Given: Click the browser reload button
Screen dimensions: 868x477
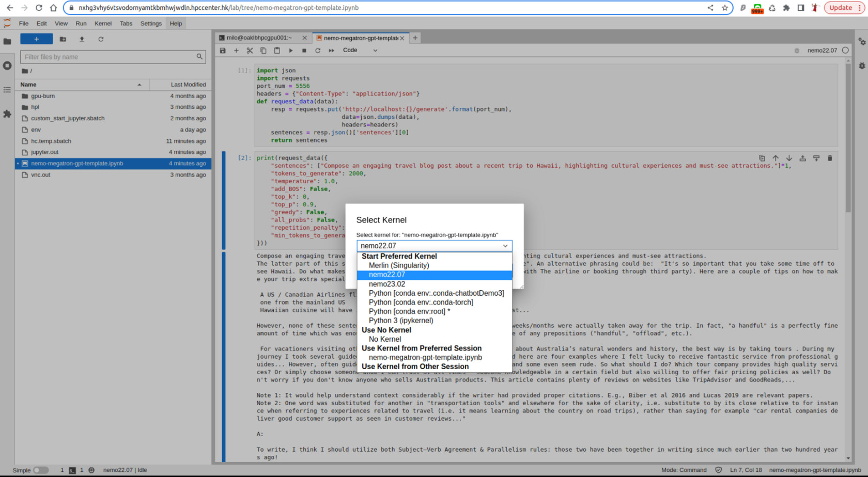Looking at the screenshot, I should point(39,8).
